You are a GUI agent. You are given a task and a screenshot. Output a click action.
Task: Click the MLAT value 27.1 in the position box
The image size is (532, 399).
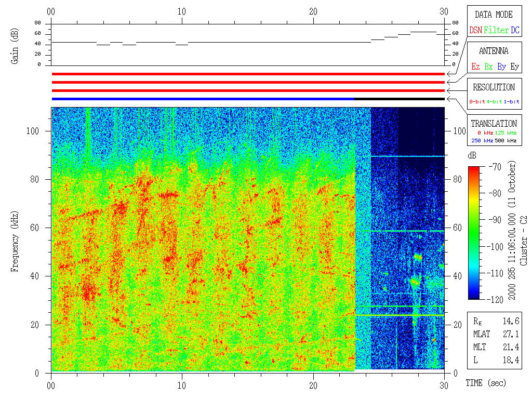[511, 335]
